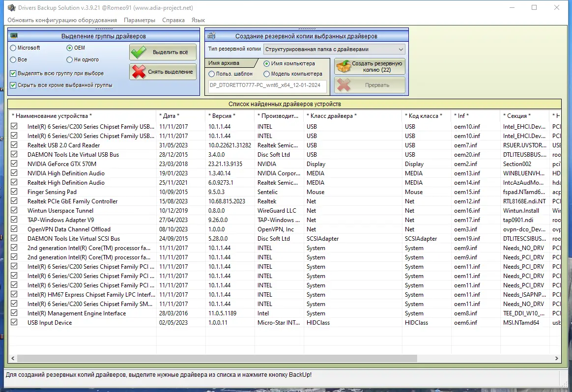Click the Micro-Star INT... manufacturer cell
The image size is (572, 392).
click(x=279, y=323)
